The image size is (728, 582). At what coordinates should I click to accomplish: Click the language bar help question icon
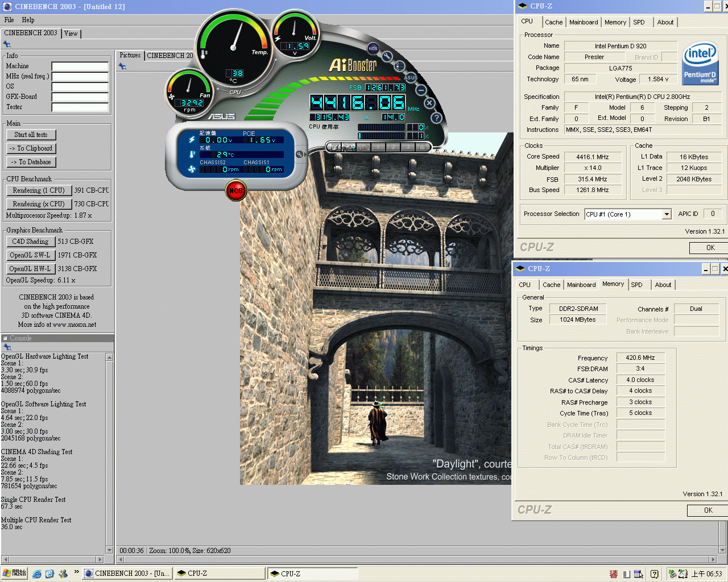click(655, 574)
